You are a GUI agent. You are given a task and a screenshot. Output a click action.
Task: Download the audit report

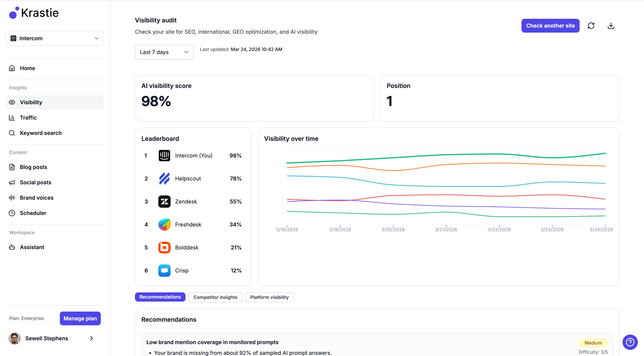[611, 26]
